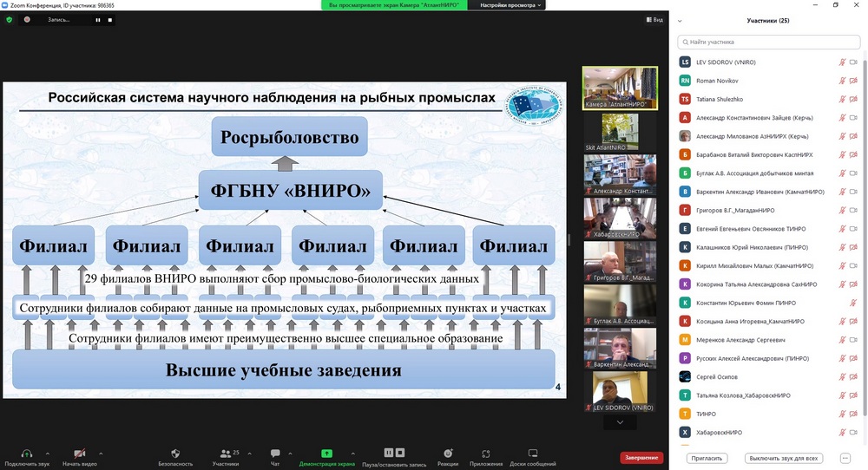Click video-off icon for Roman Novikov

pos(853,81)
